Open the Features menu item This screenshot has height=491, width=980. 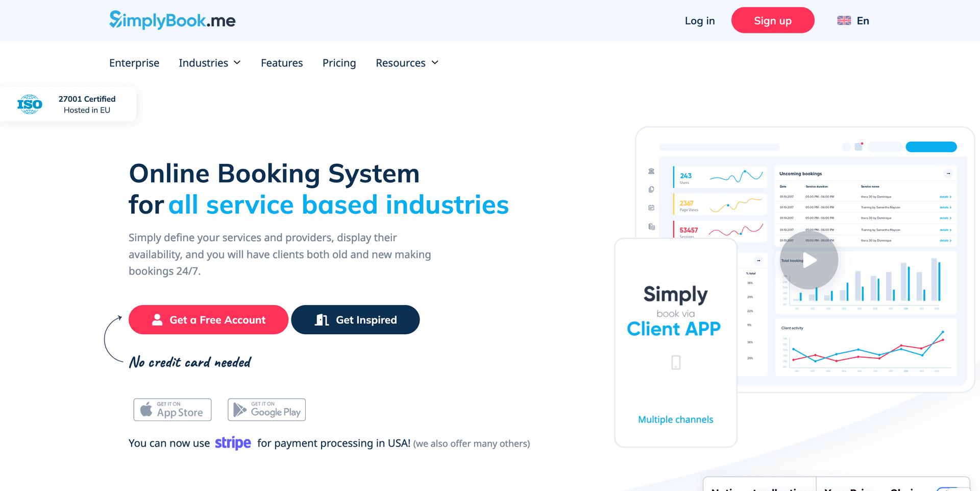(x=282, y=63)
